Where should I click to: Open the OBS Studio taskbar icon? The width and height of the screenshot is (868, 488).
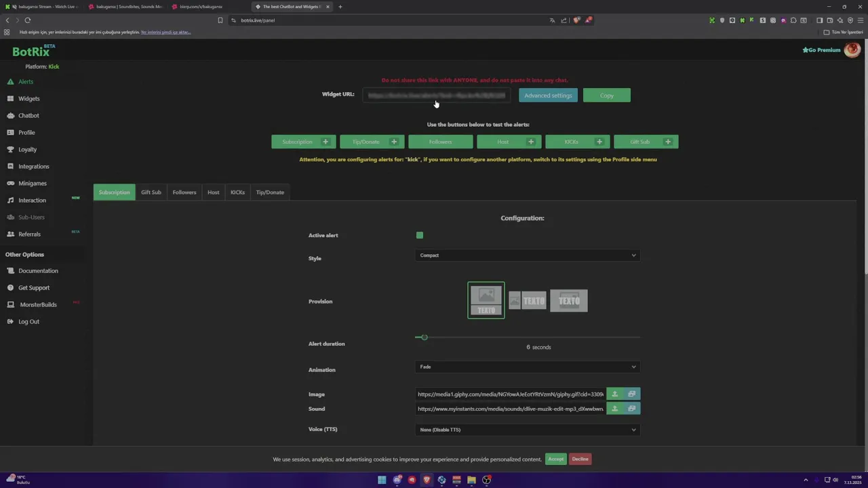pos(486,480)
